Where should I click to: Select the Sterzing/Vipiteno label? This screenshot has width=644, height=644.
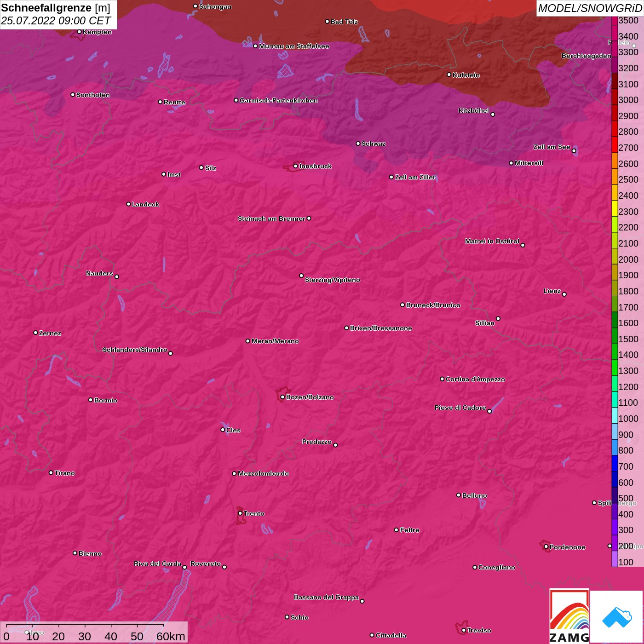tap(333, 280)
